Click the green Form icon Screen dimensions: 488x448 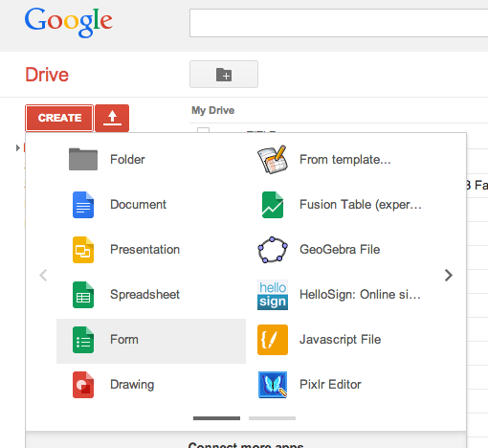tap(83, 340)
